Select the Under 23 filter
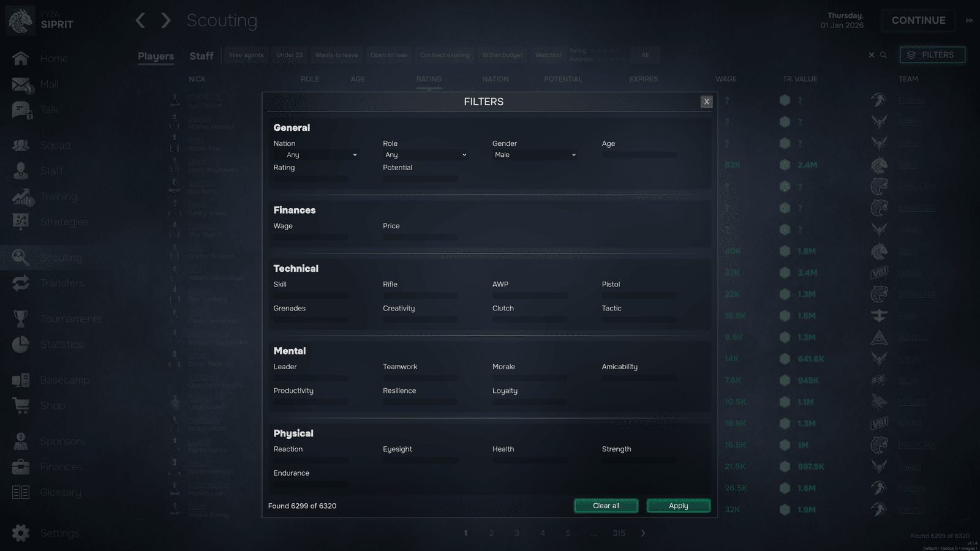This screenshot has width=980, height=551. coord(289,55)
